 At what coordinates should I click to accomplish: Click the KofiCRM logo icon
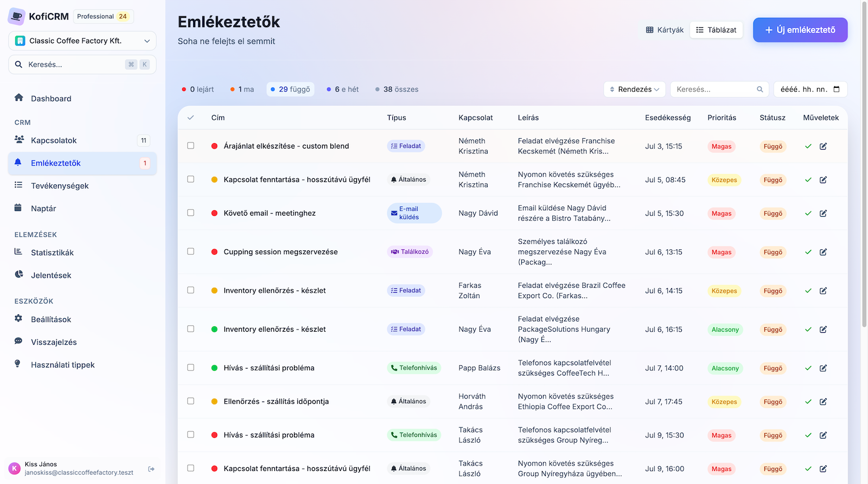(16, 17)
